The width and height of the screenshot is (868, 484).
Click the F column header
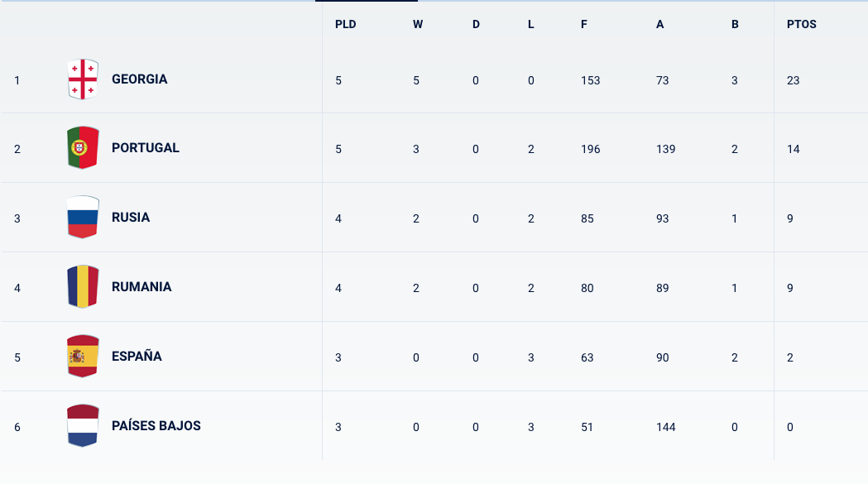584,24
